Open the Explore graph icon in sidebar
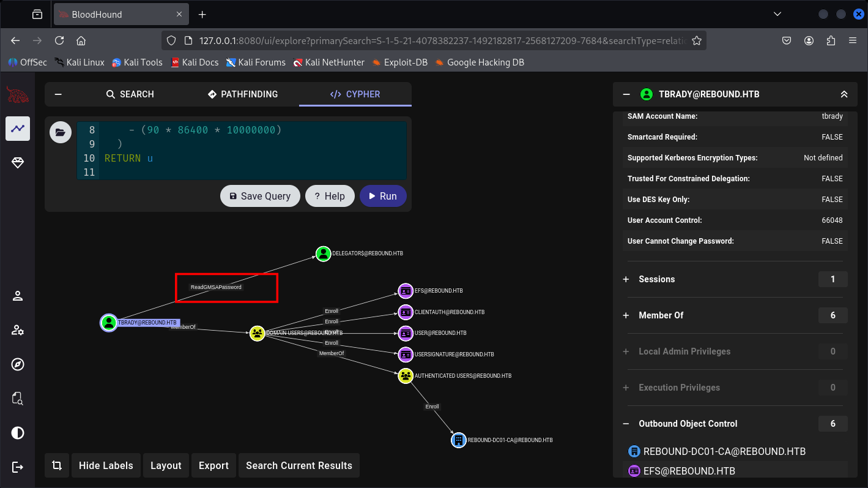This screenshot has height=488, width=868. tap(18, 129)
